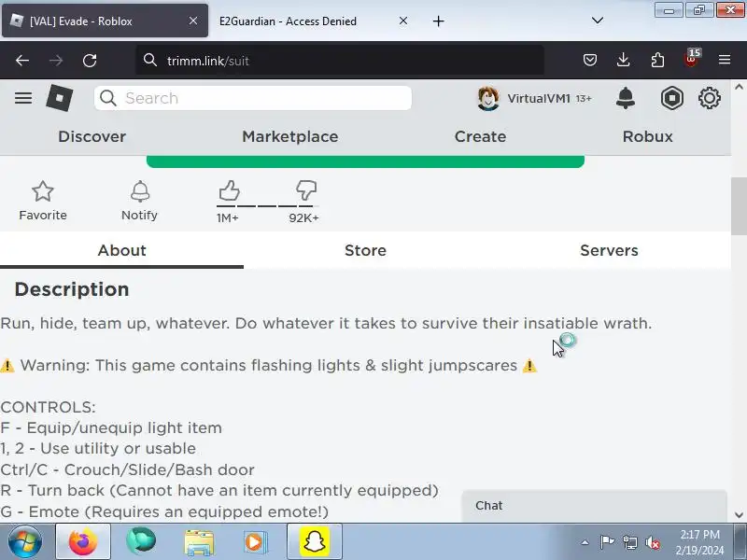
Task: Open the Firefox downloads icon
Action: coord(623,60)
